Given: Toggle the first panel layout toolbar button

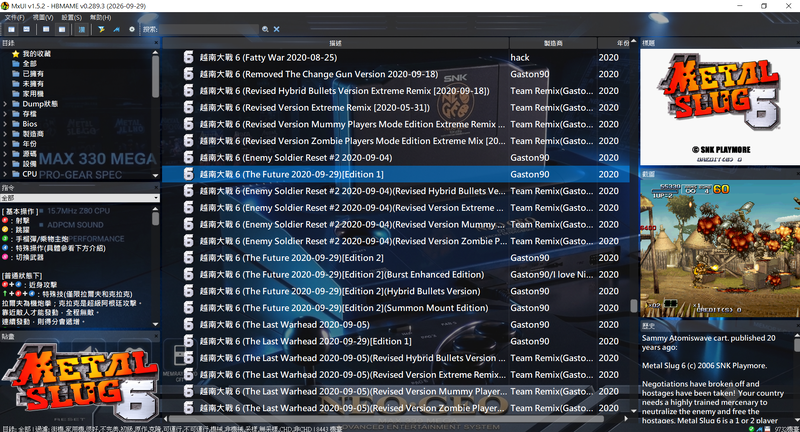Looking at the screenshot, I should (11, 30).
